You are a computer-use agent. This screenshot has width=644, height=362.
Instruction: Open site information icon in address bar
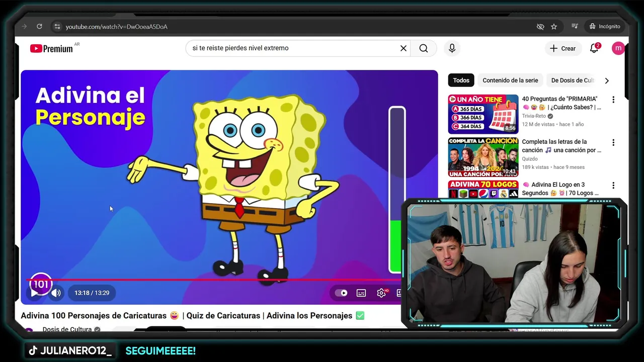click(57, 26)
